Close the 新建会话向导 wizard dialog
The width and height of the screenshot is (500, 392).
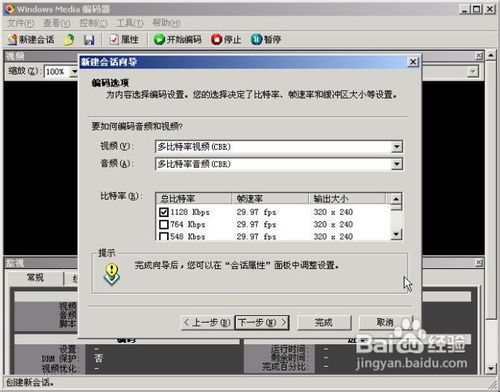coord(413,62)
